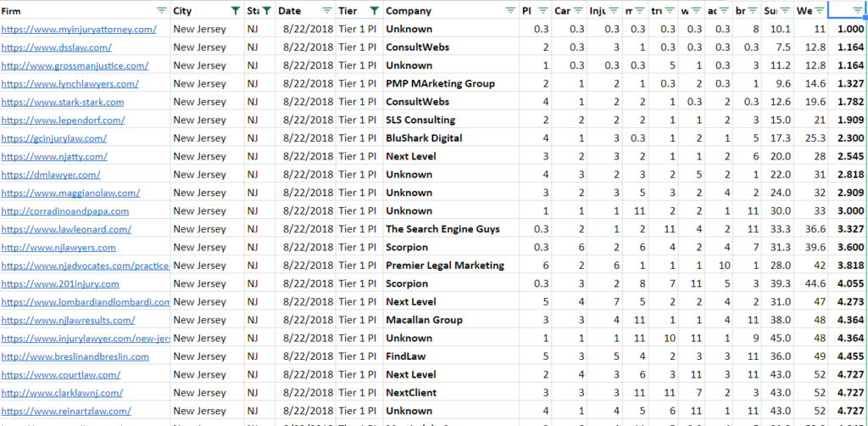The width and height of the screenshot is (868, 426).
Task: Select the Date header cell
Action: pos(305,10)
